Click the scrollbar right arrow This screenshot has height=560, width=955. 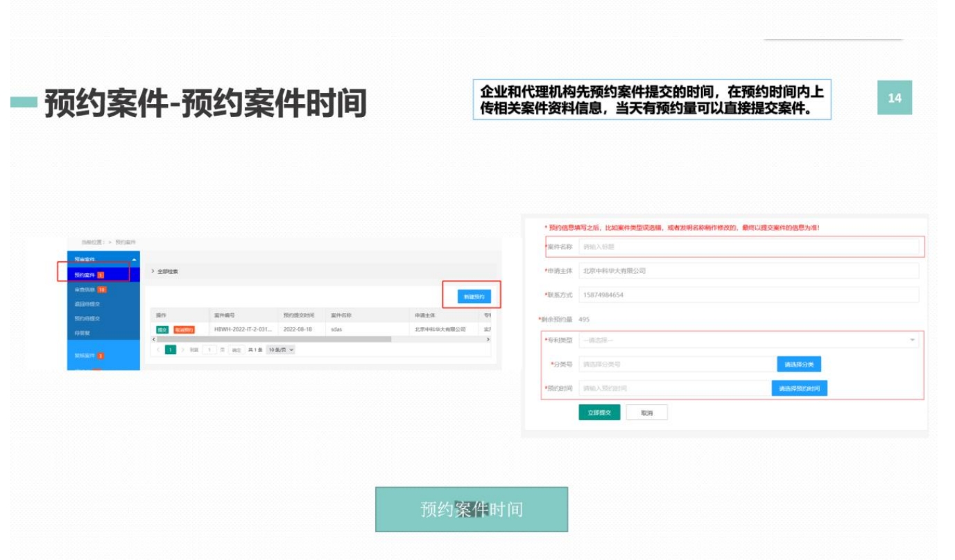[488, 340]
